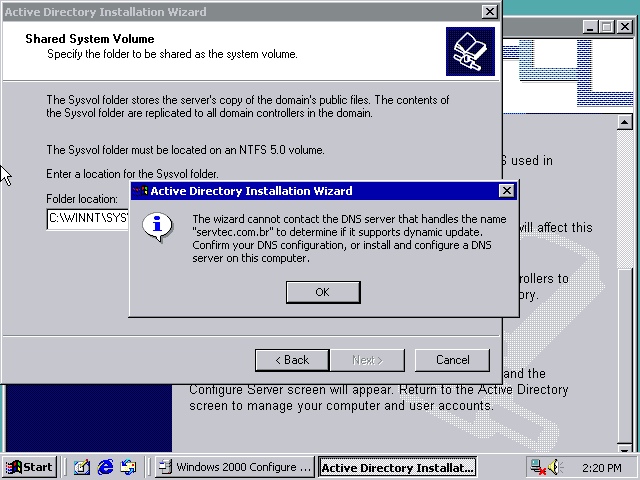Click scroll up arrow in Configure Server window
This screenshot has width=640, height=480.
pyautogui.click(x=624, y=122)
